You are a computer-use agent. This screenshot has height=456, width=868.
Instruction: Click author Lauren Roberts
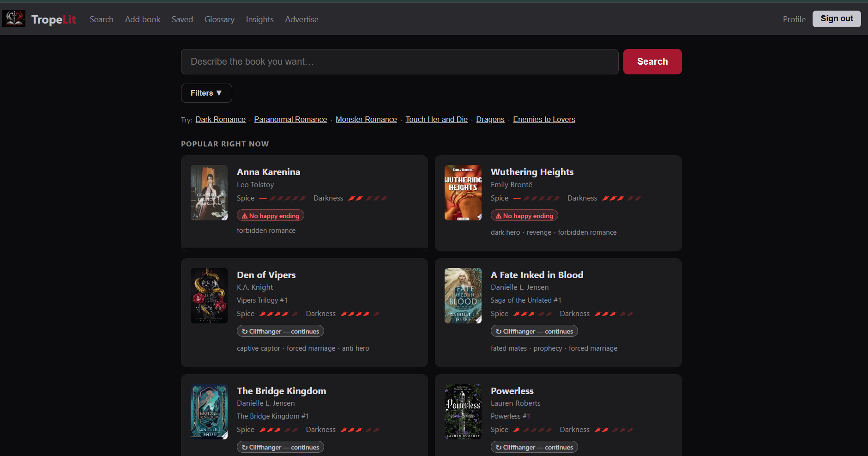[516, 403]
